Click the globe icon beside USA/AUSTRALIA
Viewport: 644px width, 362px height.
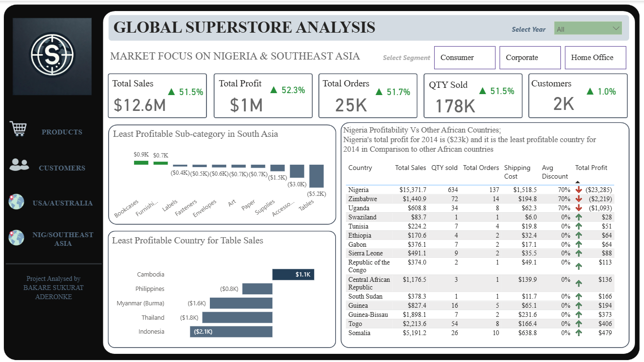click(x=16, y=202)
